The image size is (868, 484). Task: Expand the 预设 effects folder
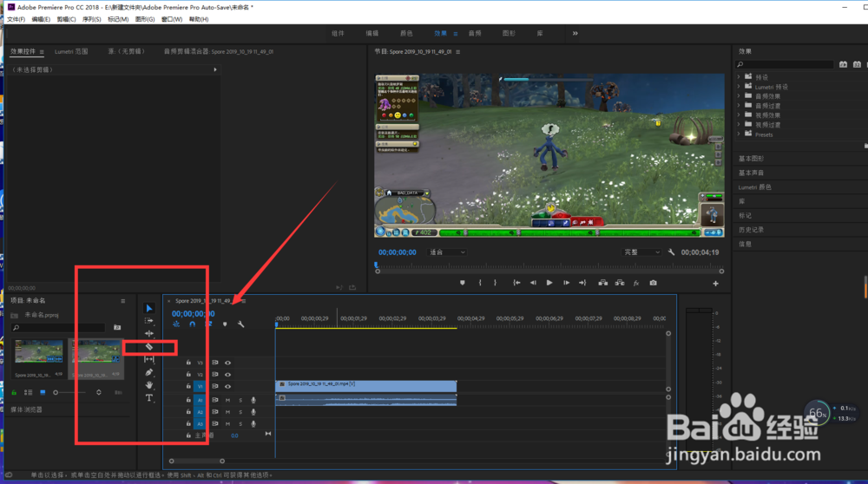739,77
